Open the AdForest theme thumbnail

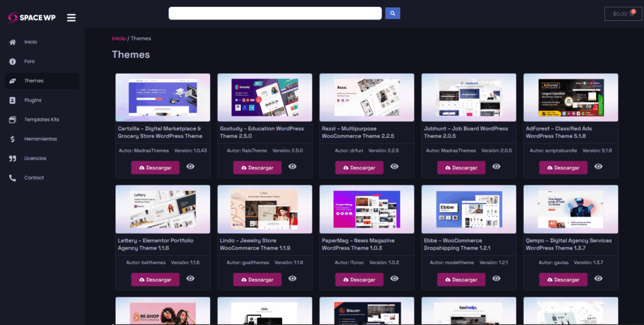coord(571,98)
